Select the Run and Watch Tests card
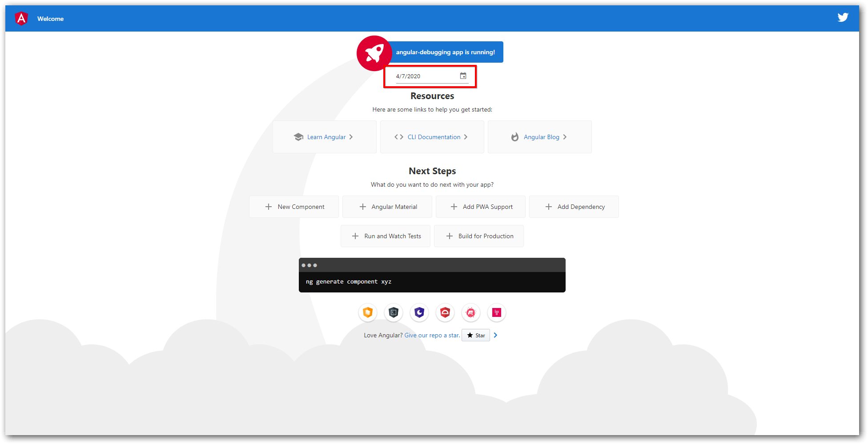 386,236
